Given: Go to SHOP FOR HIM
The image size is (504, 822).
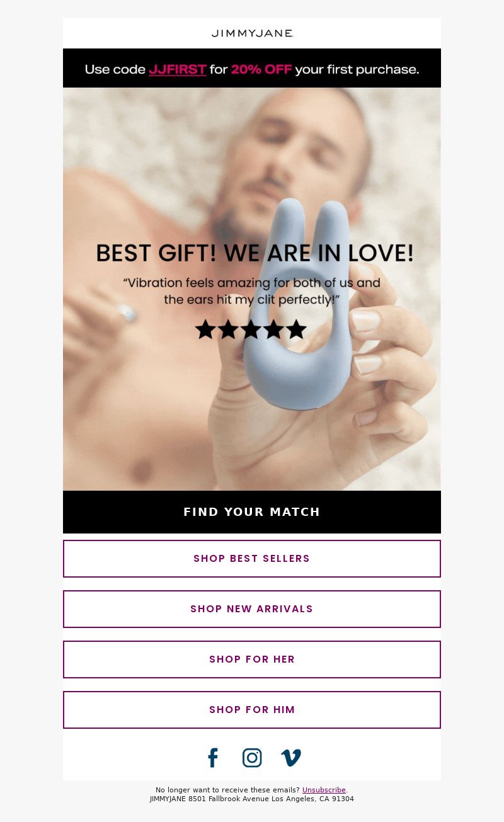Looking at the screenshot, I should tap(252, 710).
